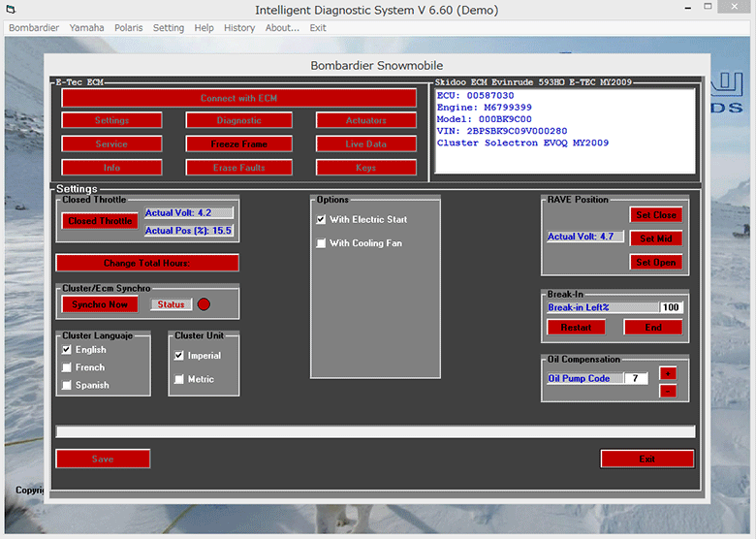Screen dimensions: 756x539
Task: Click the Cluster Solectron EVOQ MY2009 line
Action: point(522,143)
